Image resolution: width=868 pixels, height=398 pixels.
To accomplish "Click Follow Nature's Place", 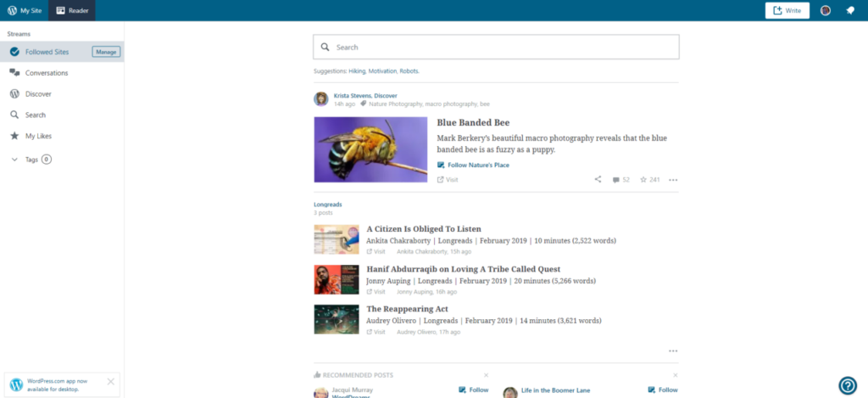I will coord(473,165).
